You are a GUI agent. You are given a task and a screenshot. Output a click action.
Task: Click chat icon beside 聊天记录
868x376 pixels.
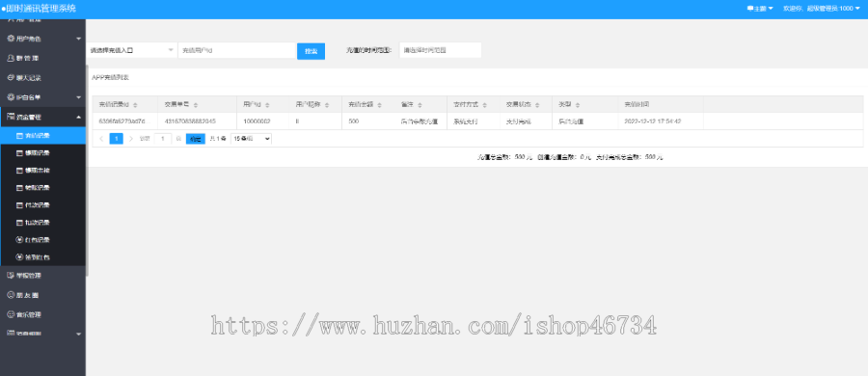coord(10,77)
